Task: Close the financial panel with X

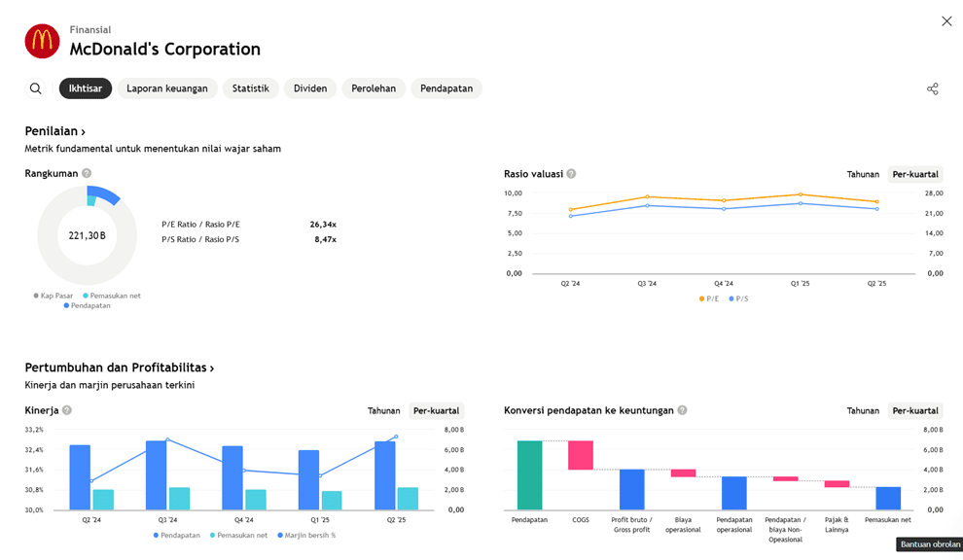Action: 945,21
